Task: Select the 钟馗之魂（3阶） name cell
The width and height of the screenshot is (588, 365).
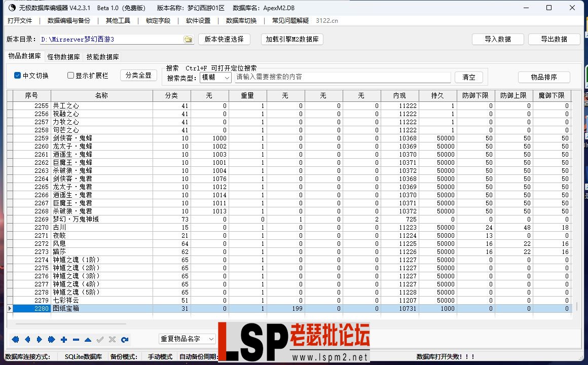Action: 101,276
